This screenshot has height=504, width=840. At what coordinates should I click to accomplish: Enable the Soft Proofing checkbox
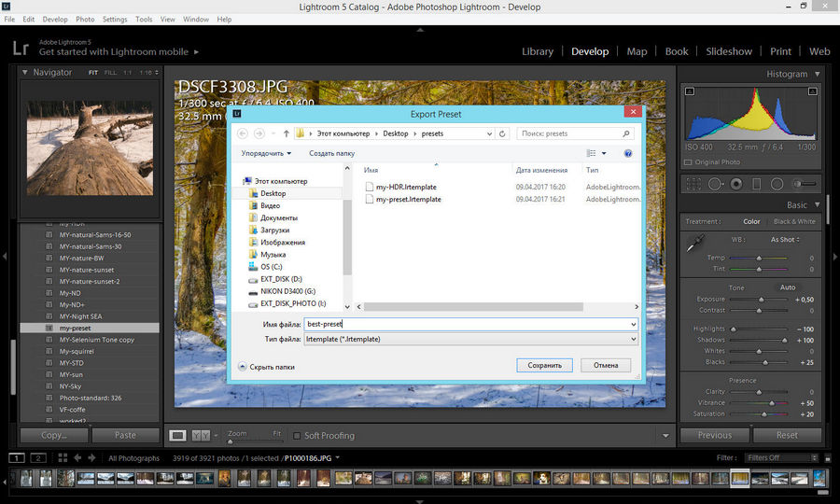[297, 436]
